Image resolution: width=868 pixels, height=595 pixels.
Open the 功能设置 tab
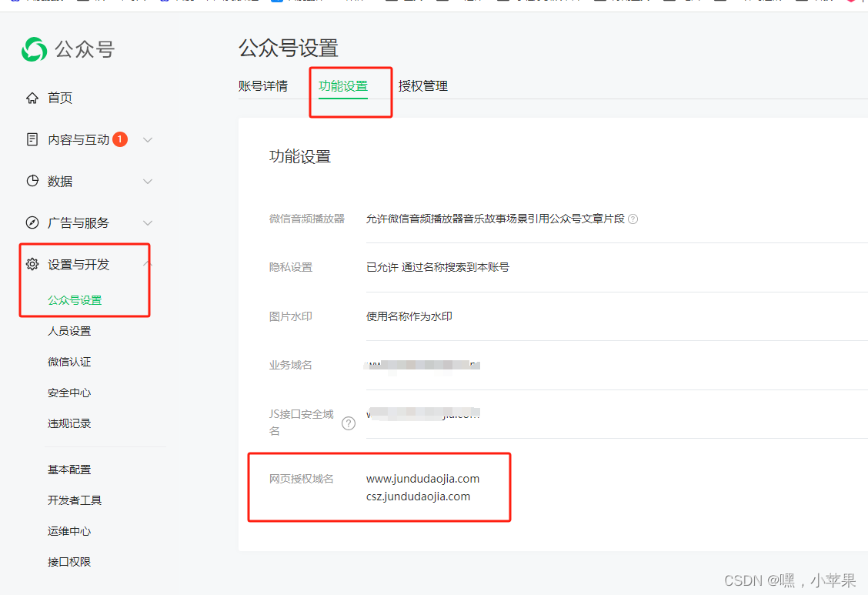(342, 85)
